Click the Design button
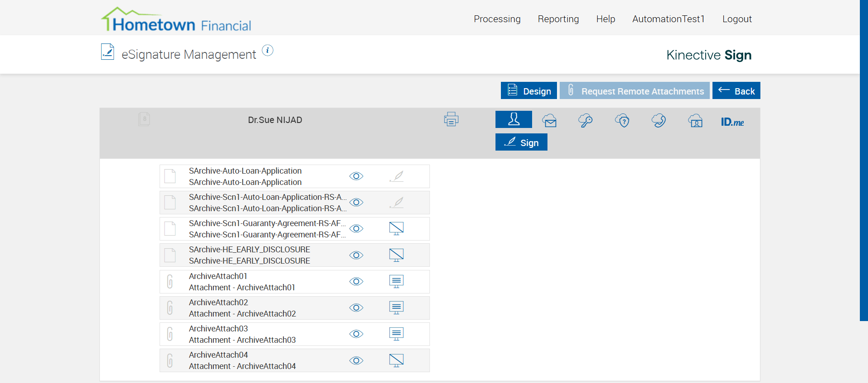 click(528, 90)
